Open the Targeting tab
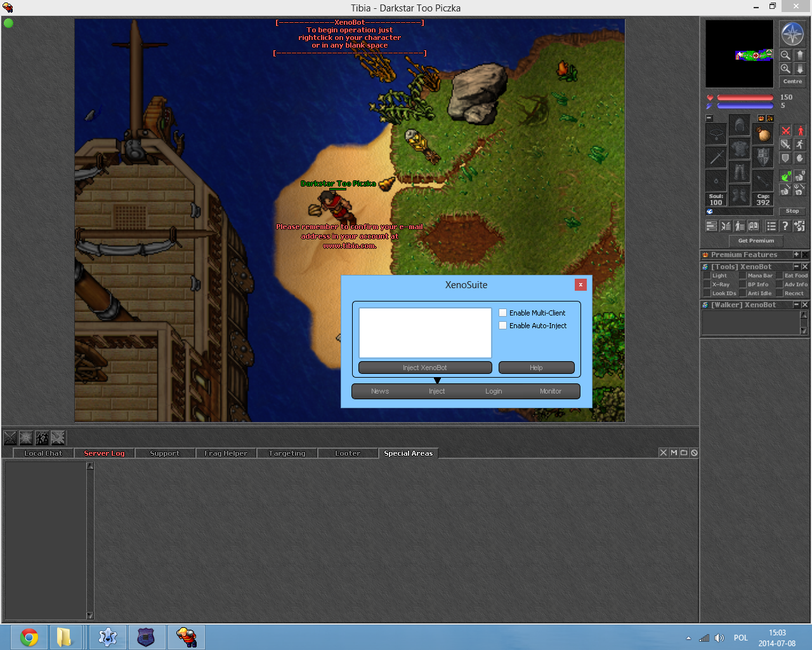Screen dimensions: 812x650 point(287,453)
